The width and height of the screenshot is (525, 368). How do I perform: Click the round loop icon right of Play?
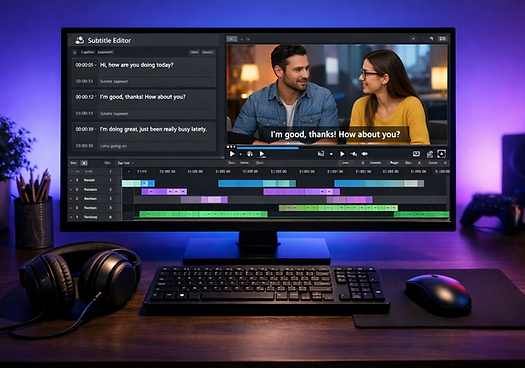pos(250,154)
